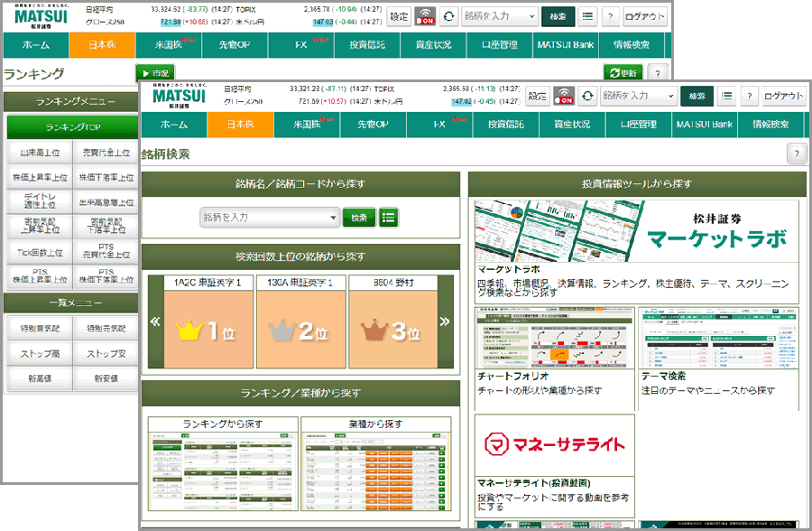
Task: Click the MATSUI logo in the back window
Action: coord(41,16)
